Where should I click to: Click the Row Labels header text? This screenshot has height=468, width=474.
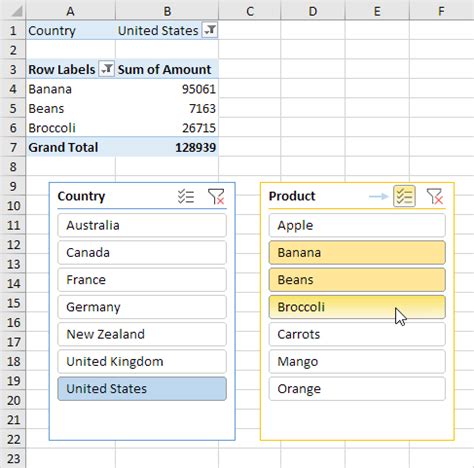point(62,69)
